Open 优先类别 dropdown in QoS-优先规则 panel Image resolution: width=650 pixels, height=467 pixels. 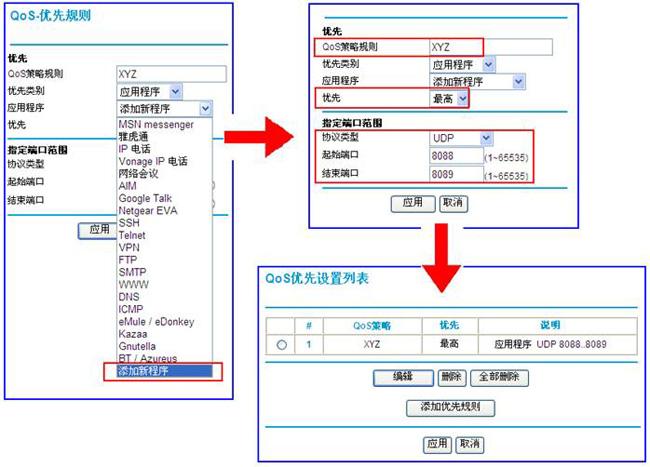(x=149, y=92)
